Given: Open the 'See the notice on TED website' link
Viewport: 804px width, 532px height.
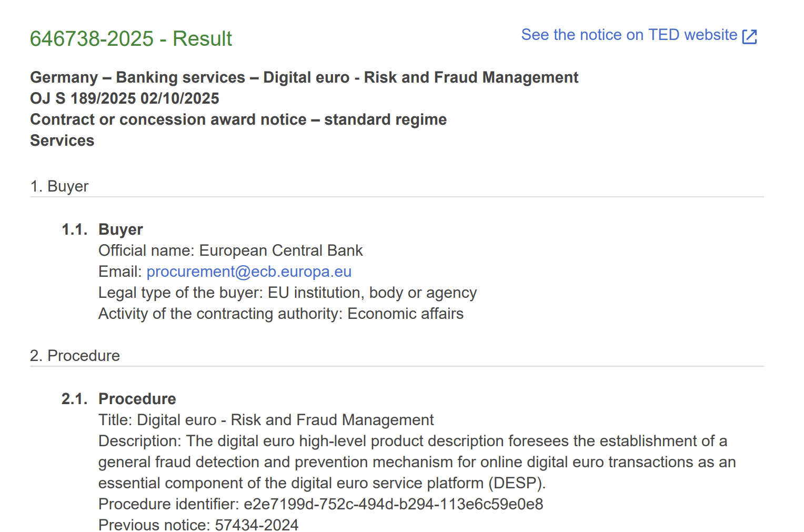Looking at the screenshot, I should tap(629, 35).
